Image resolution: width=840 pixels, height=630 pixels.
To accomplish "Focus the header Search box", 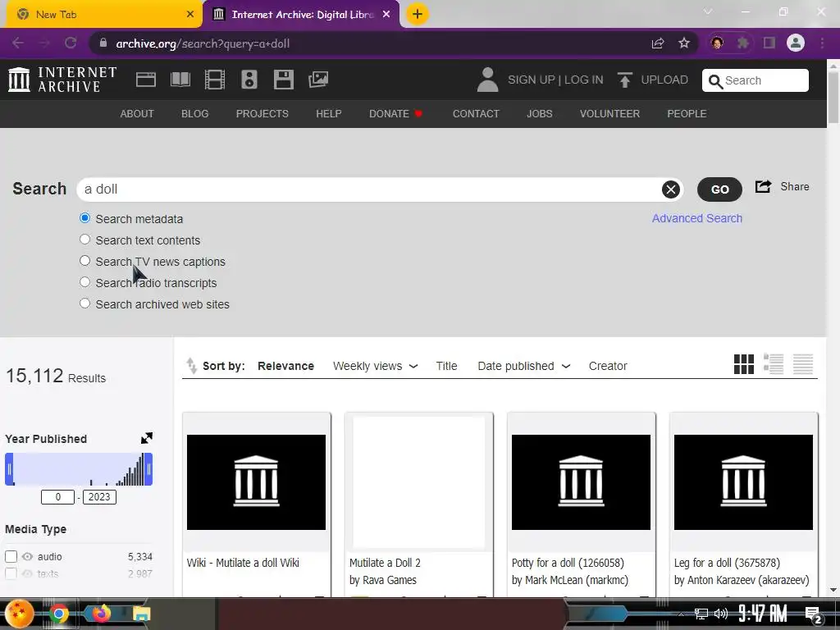I will [x=756, y=80].
